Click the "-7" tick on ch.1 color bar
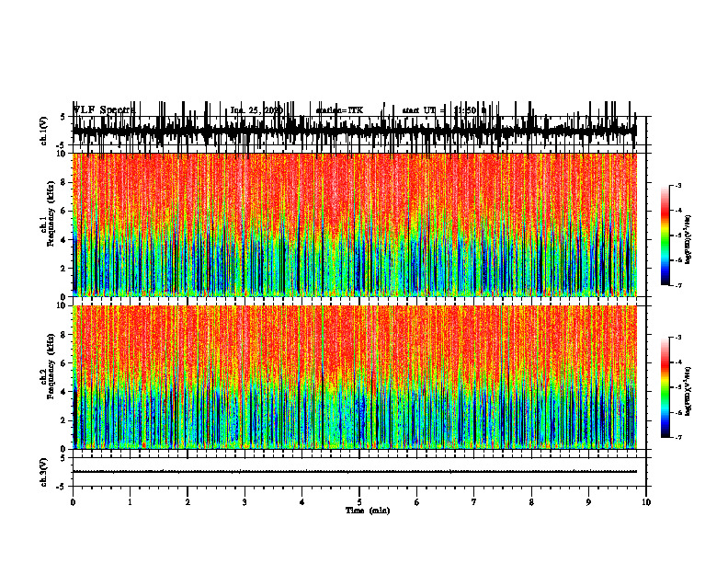The width and height of the screenshot is (728, 563). click(x=677, y=285)
